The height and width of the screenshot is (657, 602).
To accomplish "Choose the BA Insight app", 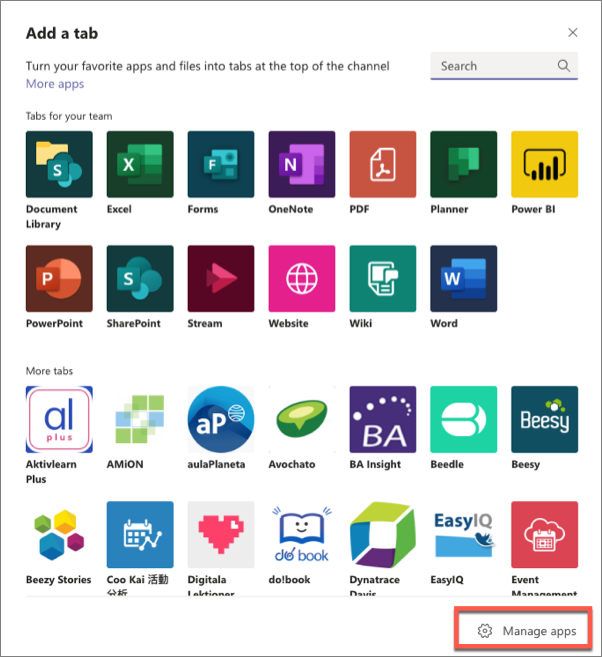I will (x=383, y=419).
